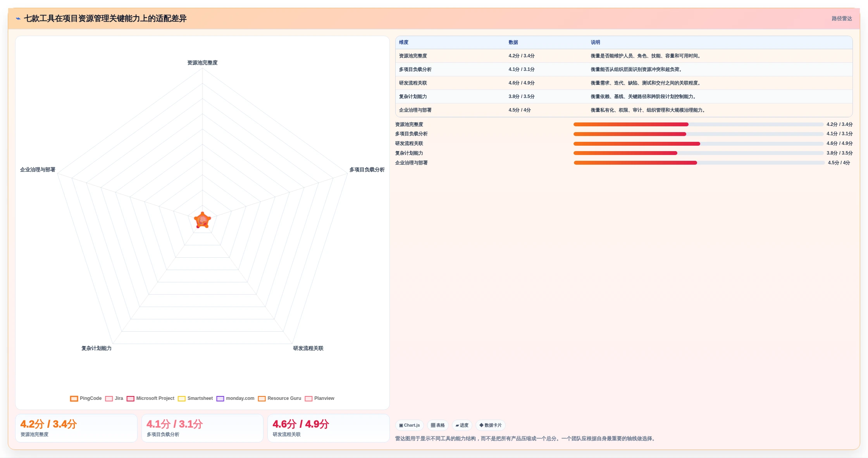The width and height of the screenshot is (868, 458).
Task: Click the radar polygon at chart center
Action: pyautogui.click(x=202, y=220)
